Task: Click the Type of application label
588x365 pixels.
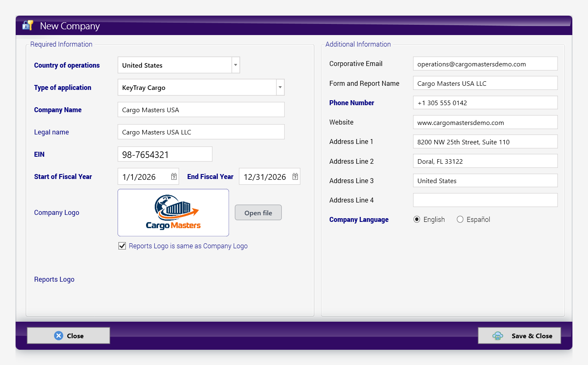Action: pos(63,87)
